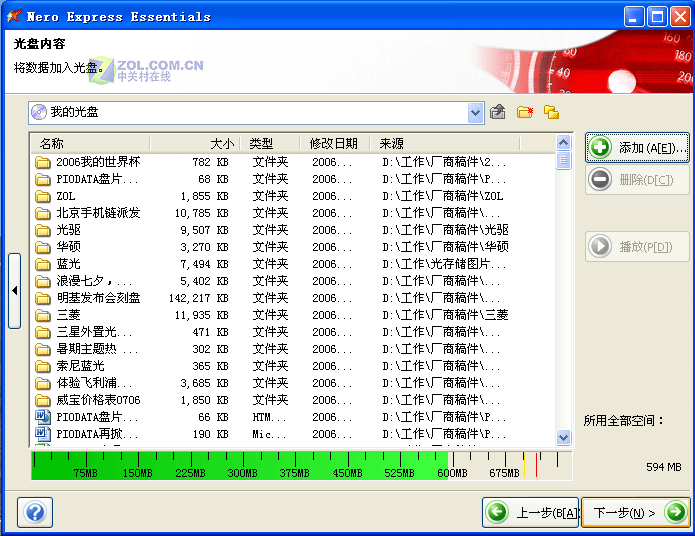The width and height of the screenshot is (695, 536).
Task: Click the HTM type cell
Action: pos(269,417)
